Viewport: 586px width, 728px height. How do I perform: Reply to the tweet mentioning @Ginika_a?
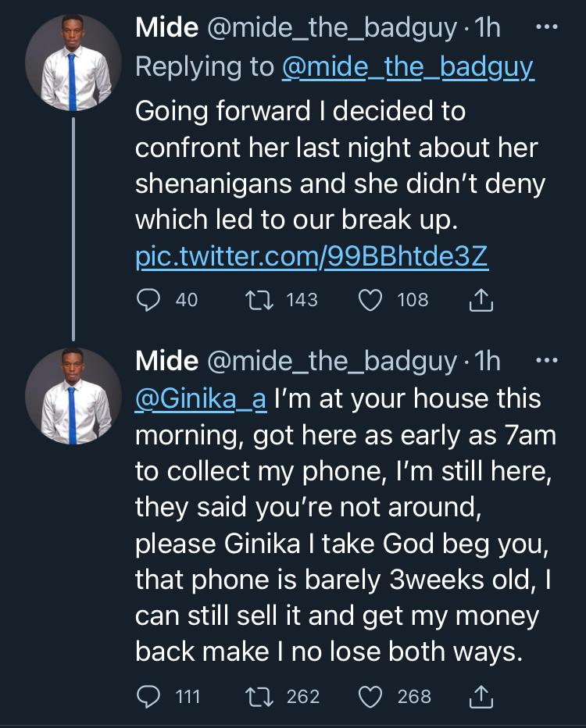pos(148,696)
